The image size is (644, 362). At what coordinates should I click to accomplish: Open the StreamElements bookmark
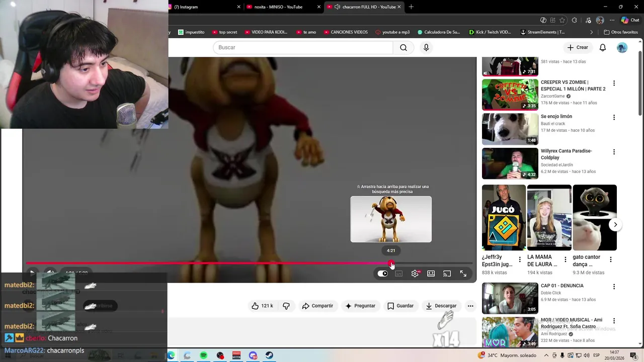(x=542, y=32)
